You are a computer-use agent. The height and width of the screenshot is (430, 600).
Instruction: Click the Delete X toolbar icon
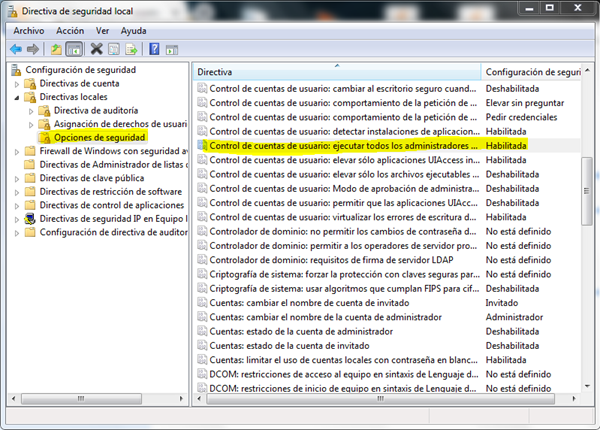[x=97, y=48]
